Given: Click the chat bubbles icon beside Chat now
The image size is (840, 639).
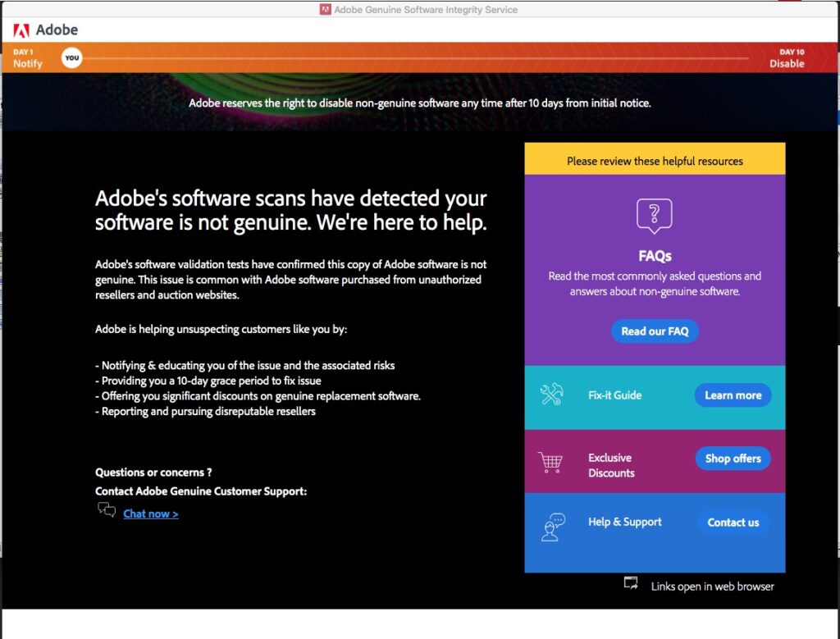Looking at the screenshot, I should click(x=106, y=509).
